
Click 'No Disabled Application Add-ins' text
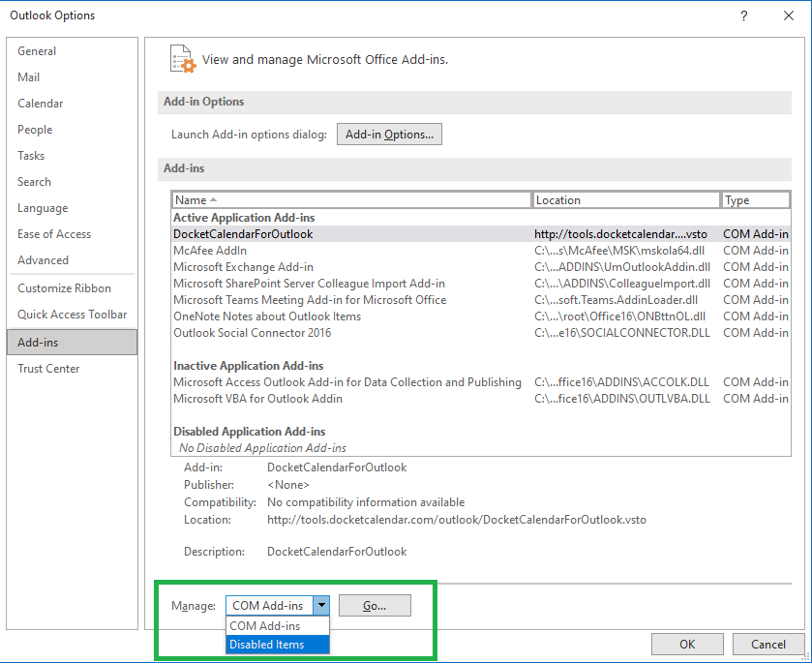262,448
